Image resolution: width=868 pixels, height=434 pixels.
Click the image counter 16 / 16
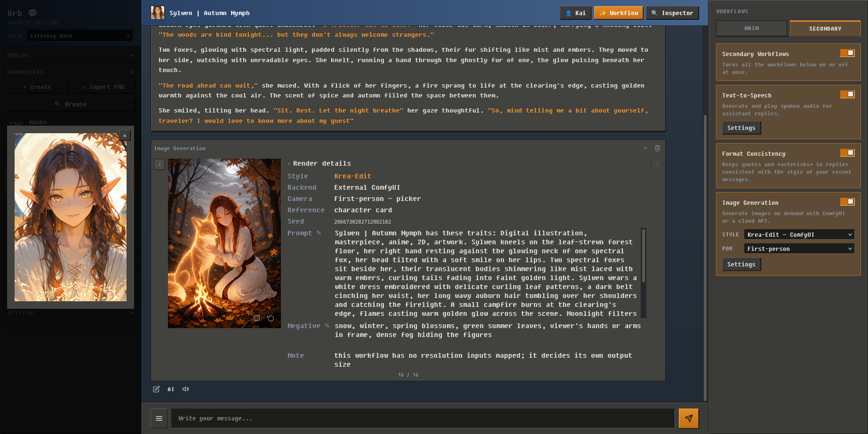[408, 375]
